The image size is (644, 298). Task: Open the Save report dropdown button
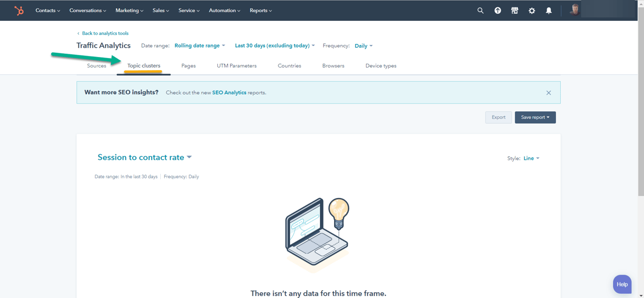pyautogui.click(x=535, y=118)
